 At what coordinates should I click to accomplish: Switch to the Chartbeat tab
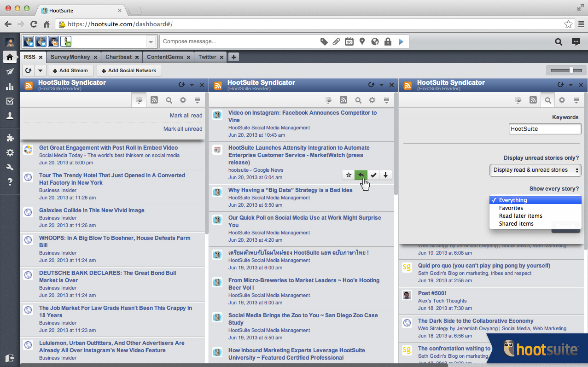pos(118,57)
